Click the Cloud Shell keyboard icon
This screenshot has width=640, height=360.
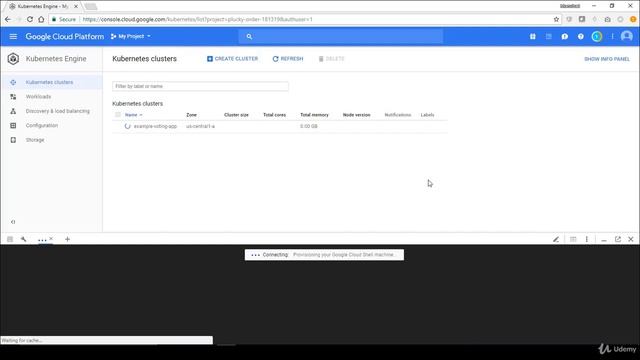click(x=10, y=239)
